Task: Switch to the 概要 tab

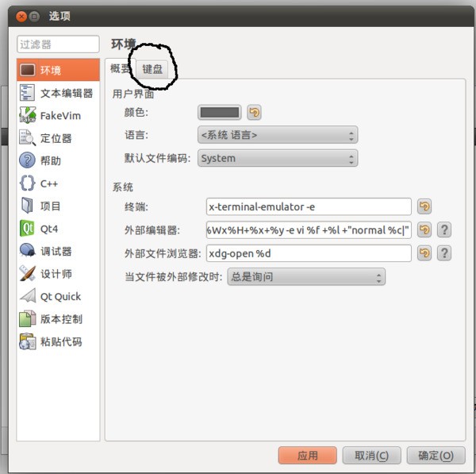Action: pos(121,68)
